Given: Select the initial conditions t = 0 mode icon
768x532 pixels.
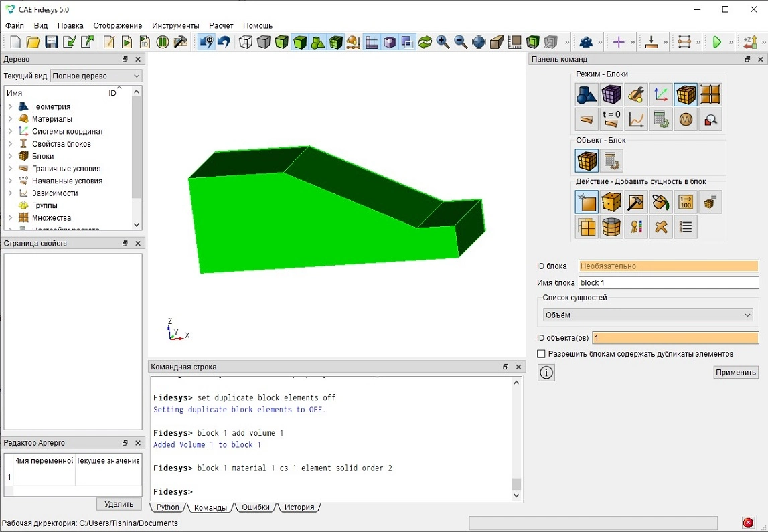Looking at the screenshot, I should point(611,119).
